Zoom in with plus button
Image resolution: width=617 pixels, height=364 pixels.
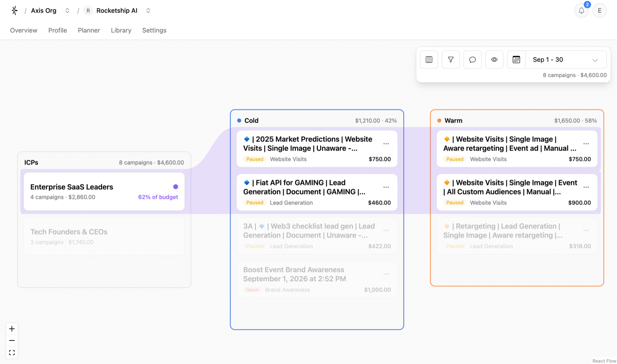point(12,329)
